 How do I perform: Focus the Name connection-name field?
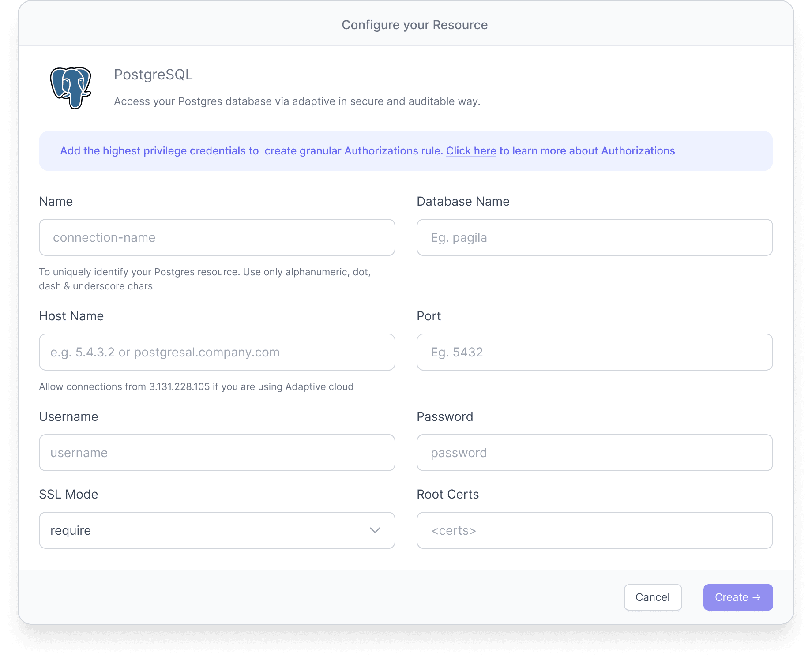[217, 237]
